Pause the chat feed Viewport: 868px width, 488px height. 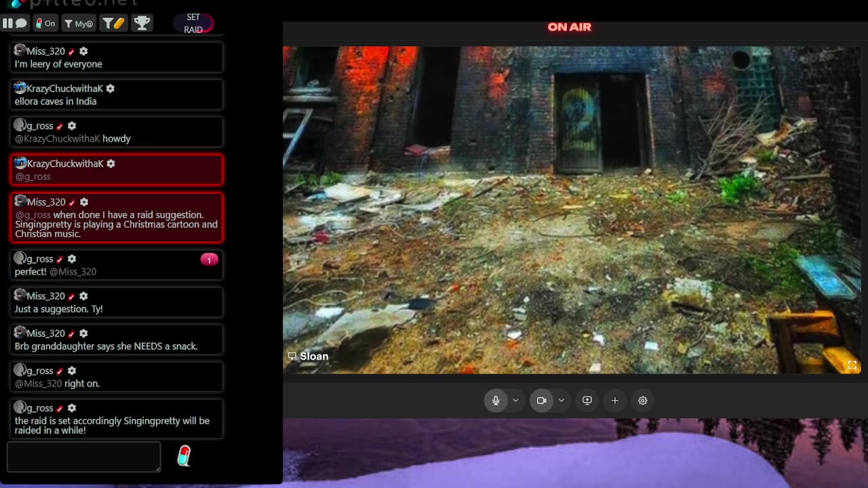pos(14,23)
